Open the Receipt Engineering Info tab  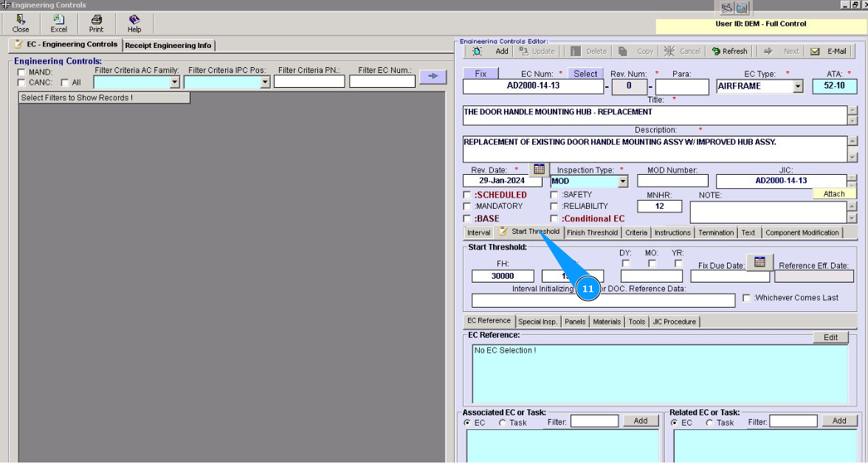click(x=168, y=45)
